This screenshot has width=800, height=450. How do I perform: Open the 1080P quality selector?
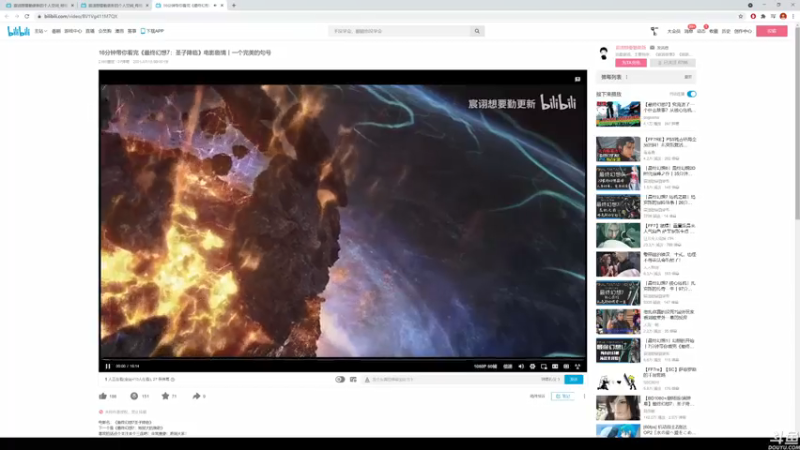click(485, 366)
